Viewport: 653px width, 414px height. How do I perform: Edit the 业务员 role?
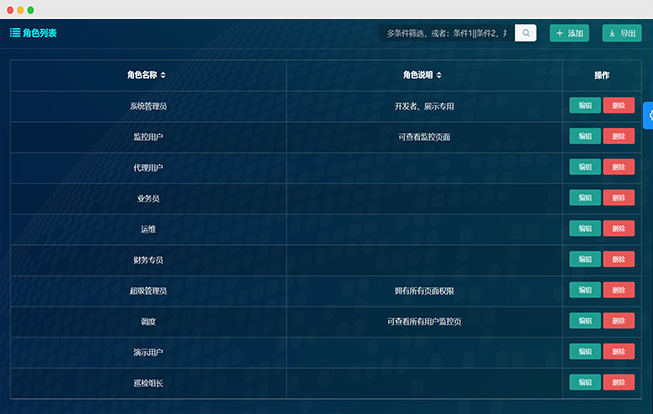(x=585, y=198)
